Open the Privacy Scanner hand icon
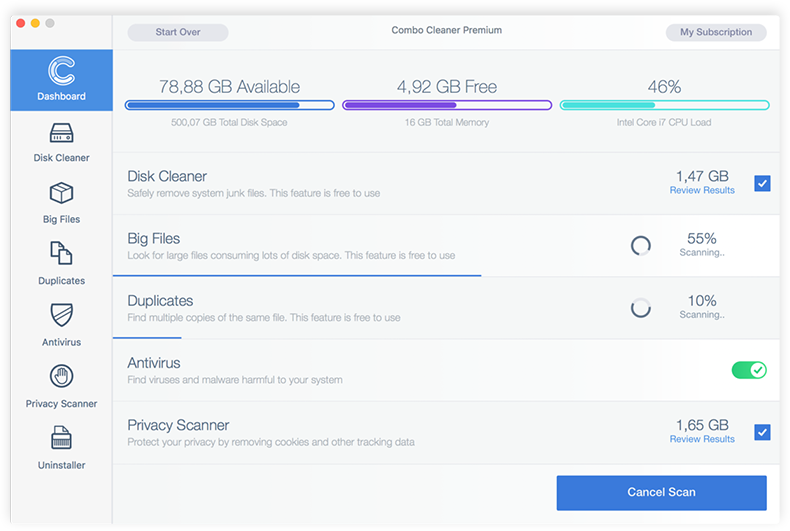 click(61, 376)
